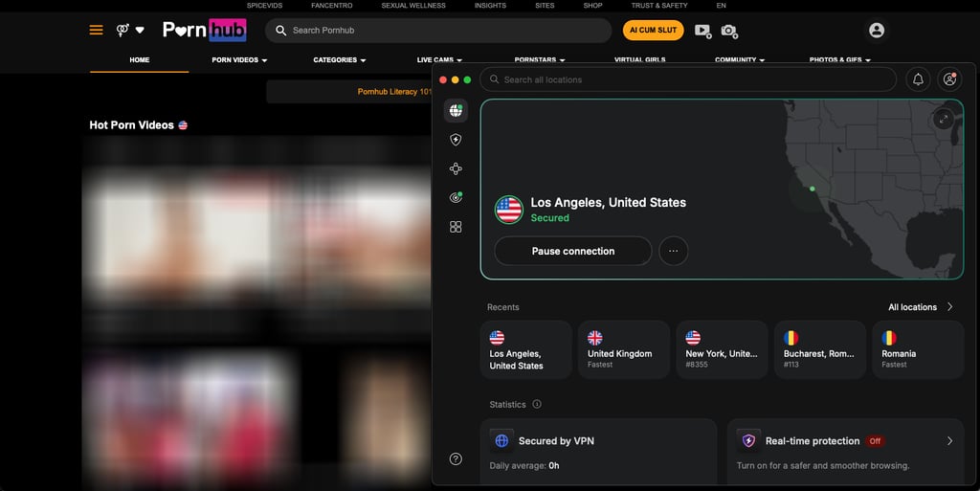This screenshot has height=491, width=980.
Task: Click the magnifier icon in site search
Action: click(280, 30)
